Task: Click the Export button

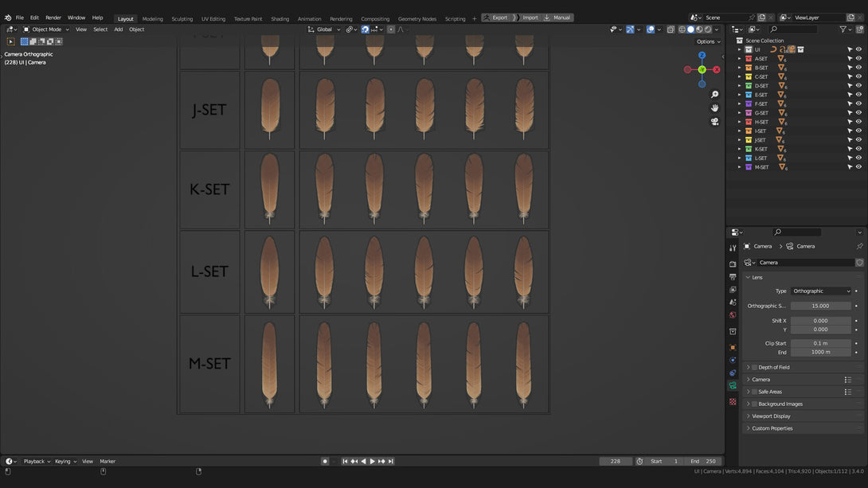Action: [x=497, y=18]
